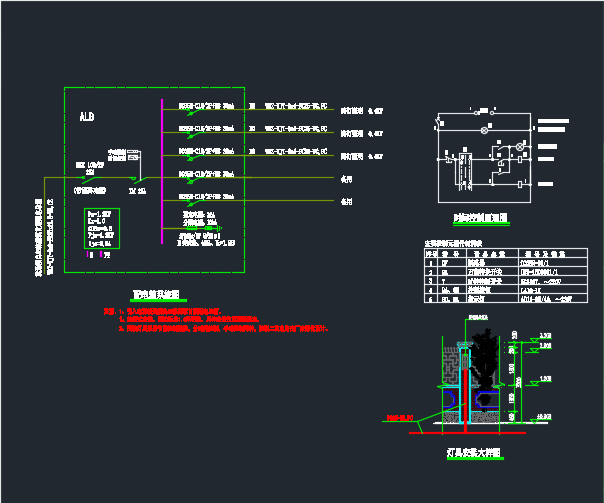
Task: Select the red cable label text at left
Action: click(x=400, y=417)
